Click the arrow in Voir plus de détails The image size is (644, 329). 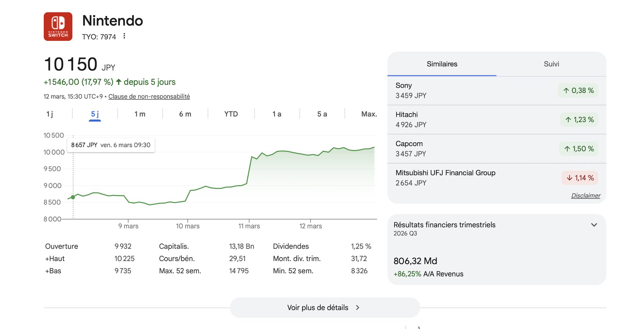(x=358, y=308)
